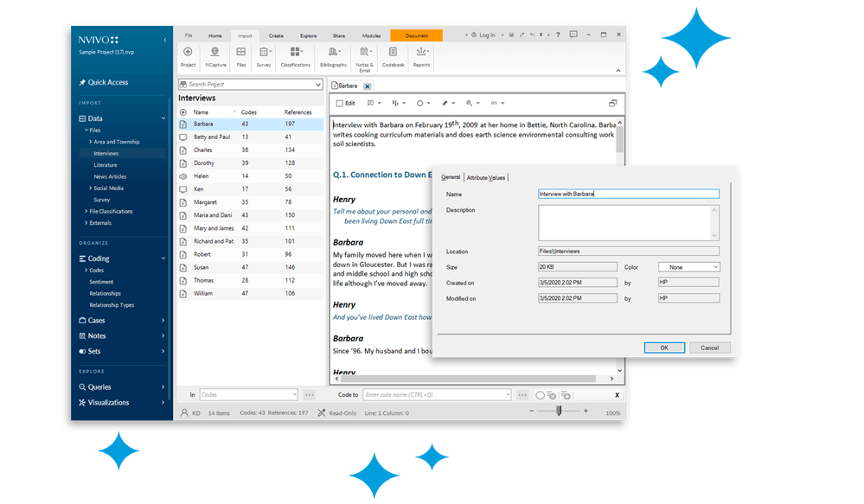Click the save icon in title bar
The width and height of the screenshot is (864, 504).
(x=511, y=35)
